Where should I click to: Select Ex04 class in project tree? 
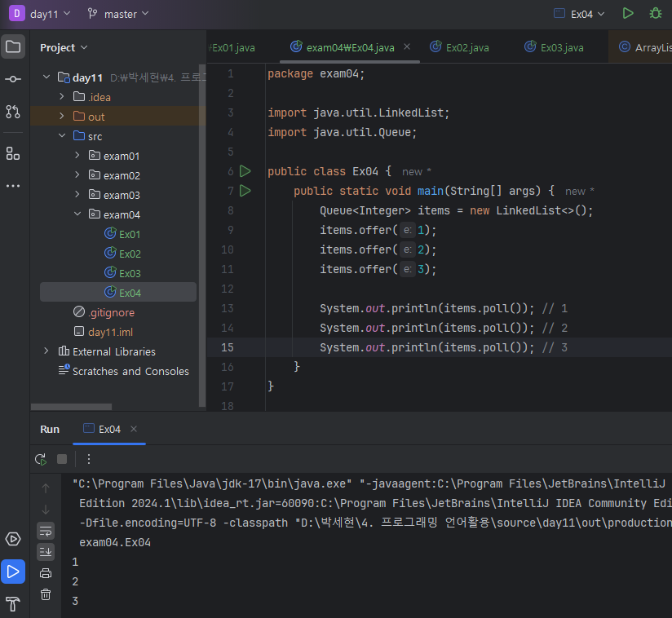click(118, 292)
